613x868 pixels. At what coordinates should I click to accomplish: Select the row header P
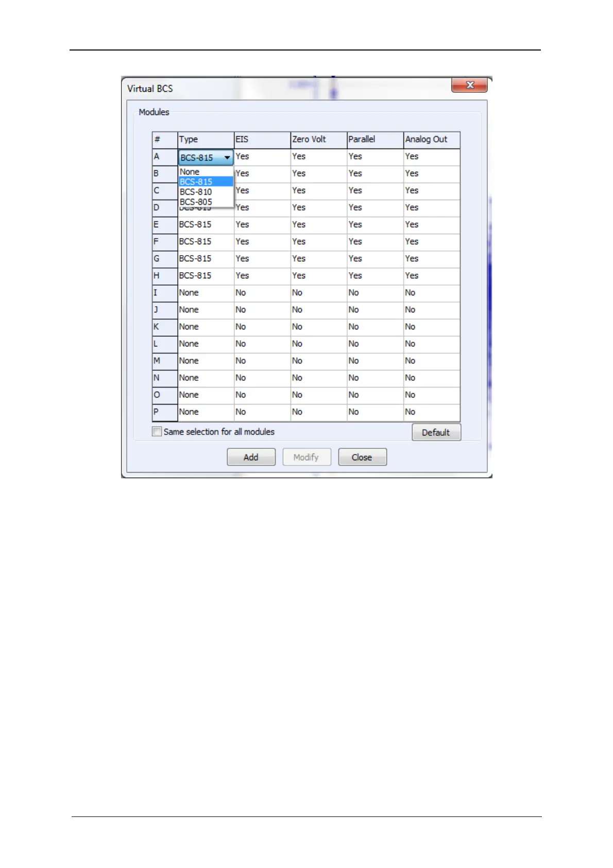165,412
